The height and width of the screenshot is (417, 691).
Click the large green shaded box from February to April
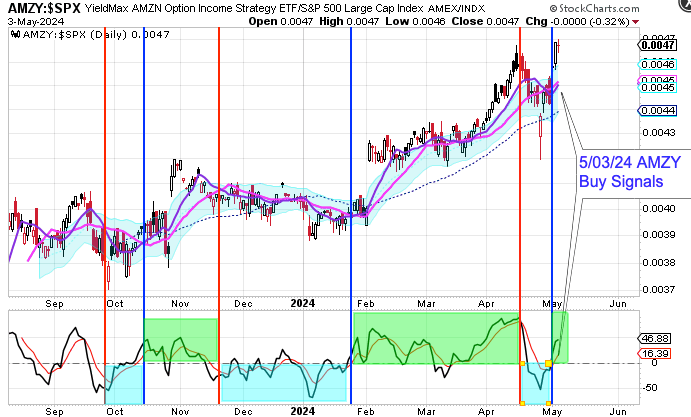click(x=436, y=338)
